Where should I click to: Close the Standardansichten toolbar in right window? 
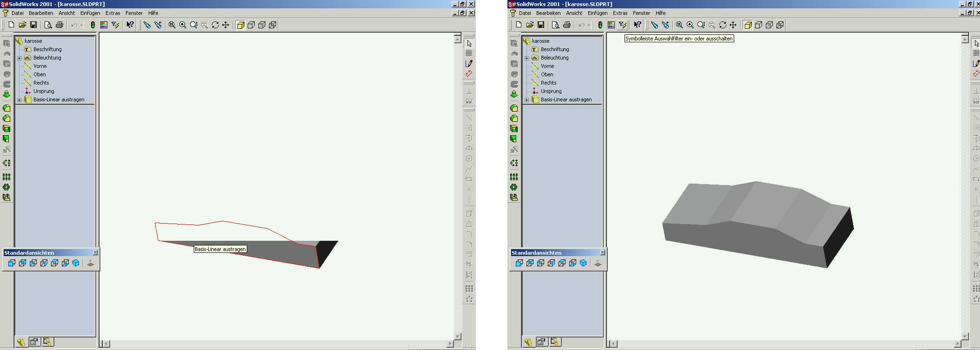(x=603, y=252)
